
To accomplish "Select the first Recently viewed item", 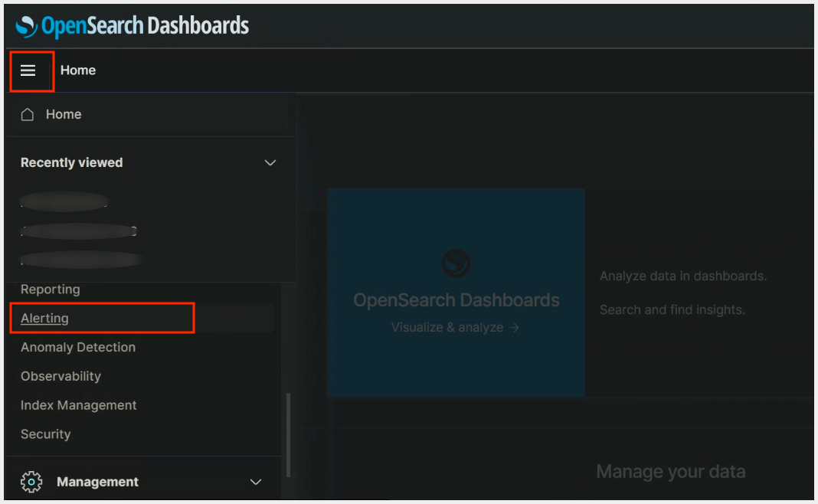I will click(64, 201).
